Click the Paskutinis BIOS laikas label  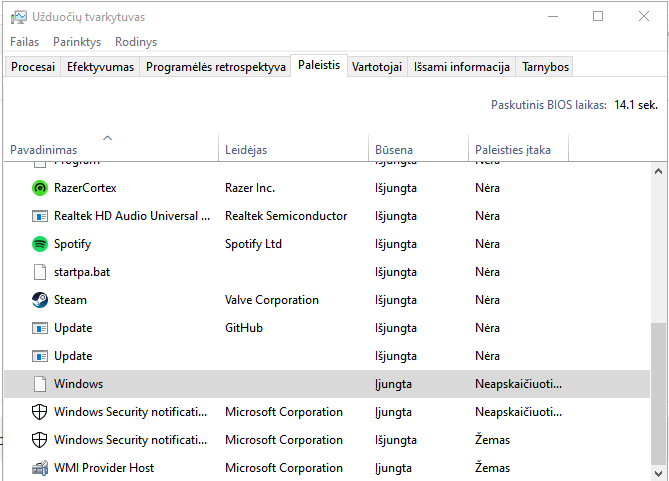[x=549, y=105]
